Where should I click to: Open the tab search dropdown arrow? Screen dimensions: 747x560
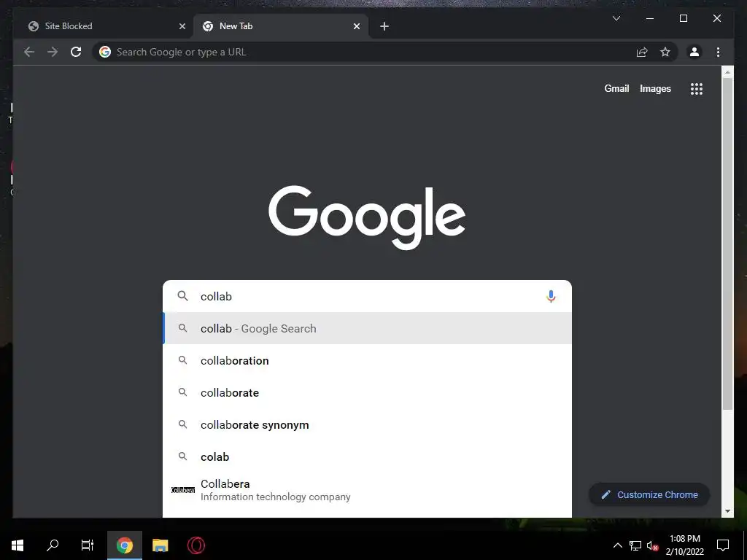616,18
